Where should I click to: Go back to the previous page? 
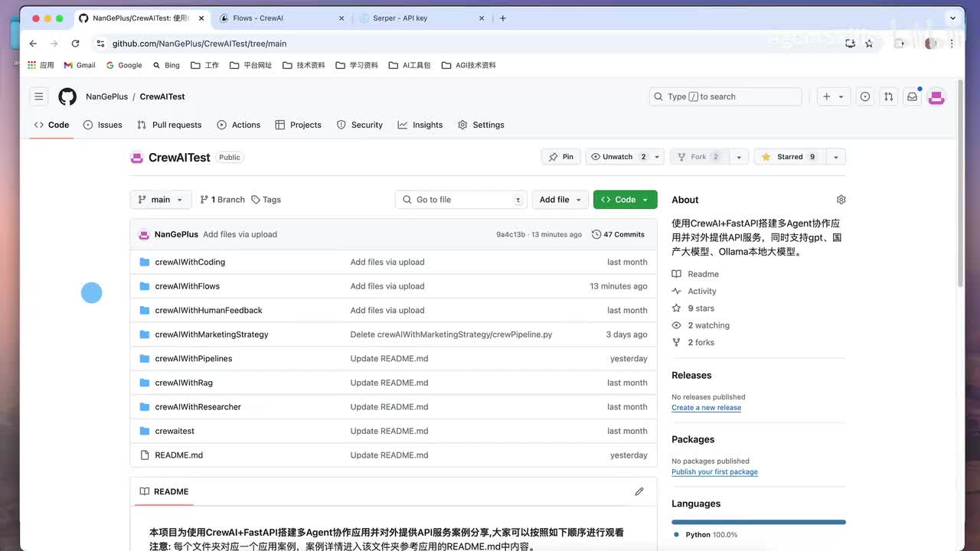click(x=33, y=44)
